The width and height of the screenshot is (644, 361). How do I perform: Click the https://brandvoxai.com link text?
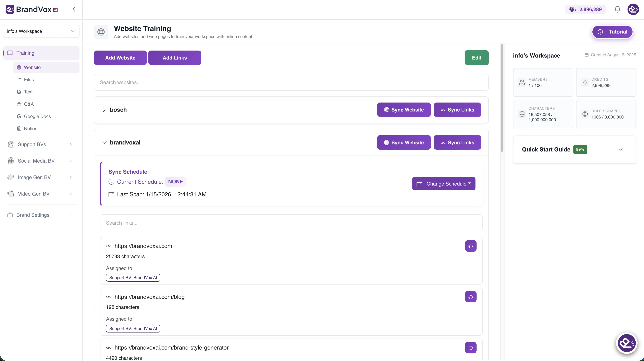pyautogui.click(x=143, y=246)
